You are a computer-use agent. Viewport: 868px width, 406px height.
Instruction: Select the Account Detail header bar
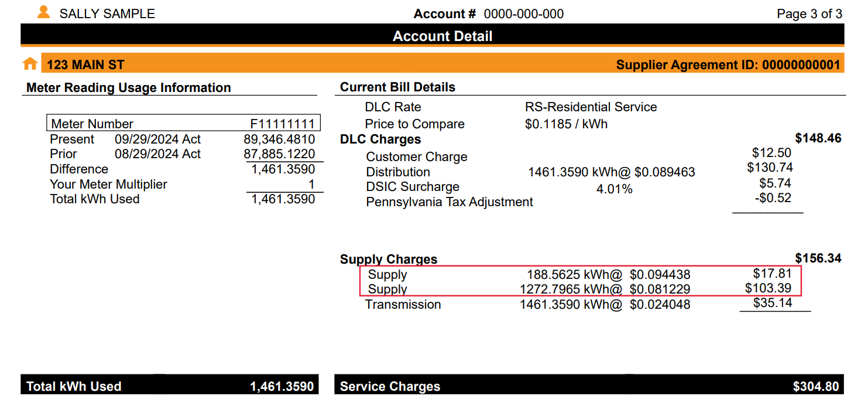pos(442,36)
